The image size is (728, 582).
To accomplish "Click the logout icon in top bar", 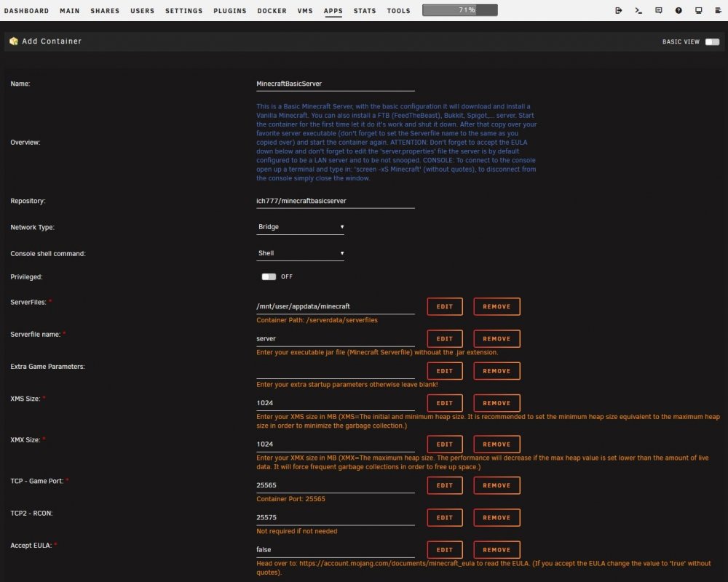I will [618, 10].
